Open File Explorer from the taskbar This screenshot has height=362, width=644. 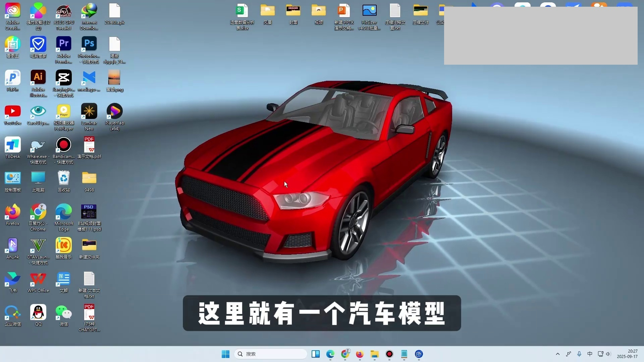tap(374, 354)
